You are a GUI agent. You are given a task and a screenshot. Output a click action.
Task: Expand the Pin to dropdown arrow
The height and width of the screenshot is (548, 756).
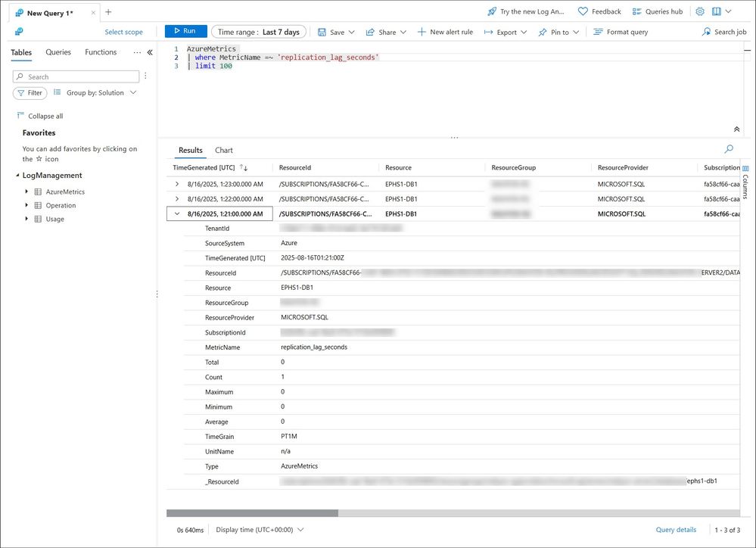[576, 33]
